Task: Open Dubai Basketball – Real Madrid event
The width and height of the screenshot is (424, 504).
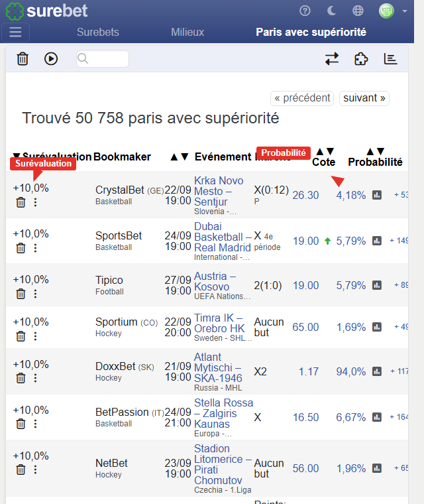Action: tap(223, 237)
